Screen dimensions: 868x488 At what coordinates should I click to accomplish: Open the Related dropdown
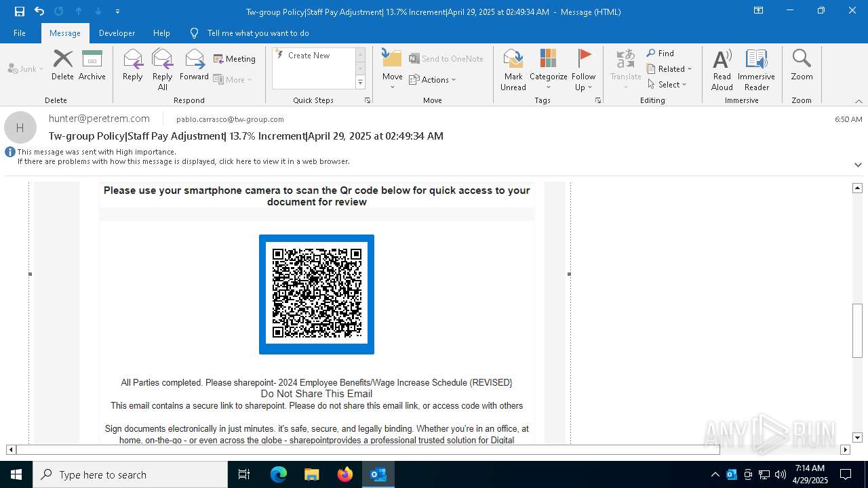tap(669, 69)
